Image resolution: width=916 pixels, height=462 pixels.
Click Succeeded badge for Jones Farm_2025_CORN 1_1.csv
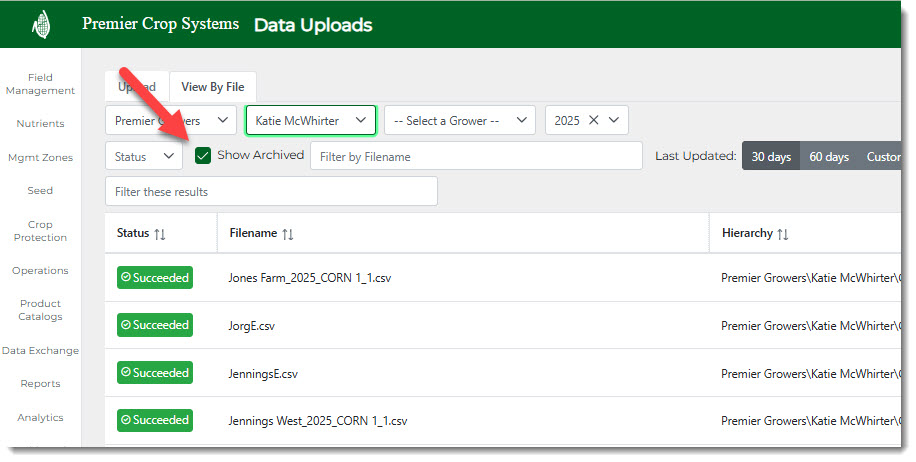tap(155, 278)
